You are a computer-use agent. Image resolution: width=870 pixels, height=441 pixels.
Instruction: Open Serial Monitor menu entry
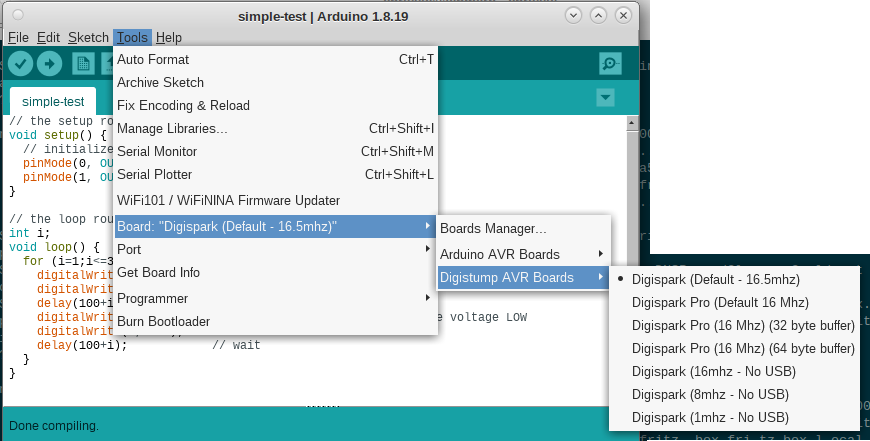[275, 151]
